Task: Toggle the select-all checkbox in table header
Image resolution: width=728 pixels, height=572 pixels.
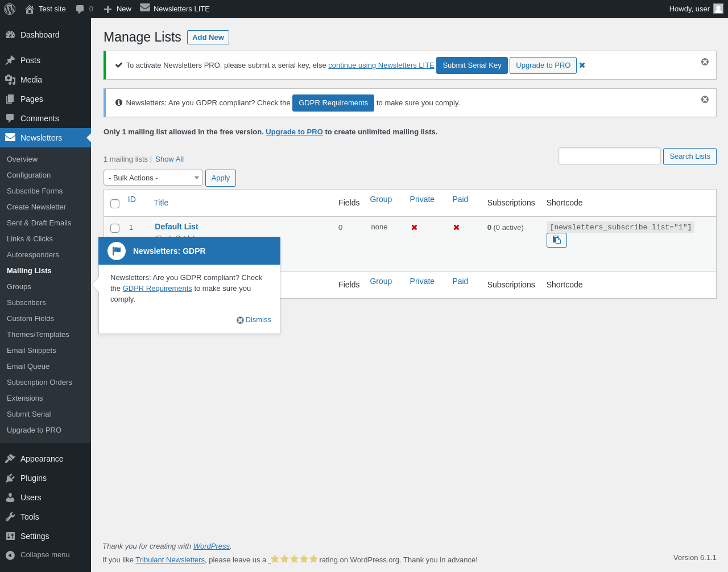Action: pos(115,204)
